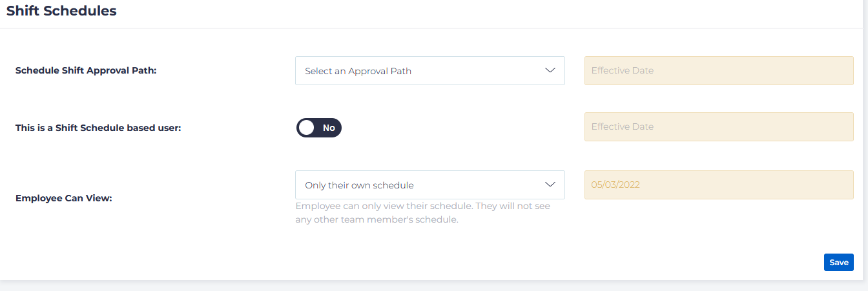
Task: Click the 05/03/2022 date field
Action: [719, 185]
